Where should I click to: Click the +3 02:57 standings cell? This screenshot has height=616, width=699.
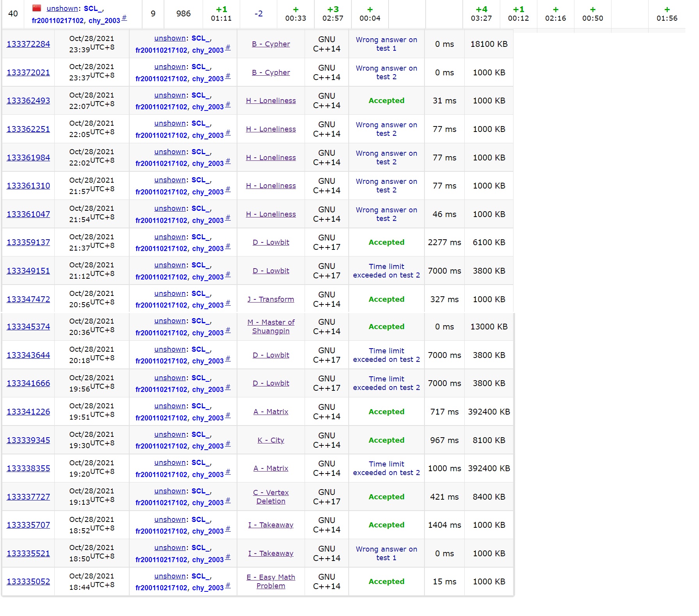(x=333, y=14)
